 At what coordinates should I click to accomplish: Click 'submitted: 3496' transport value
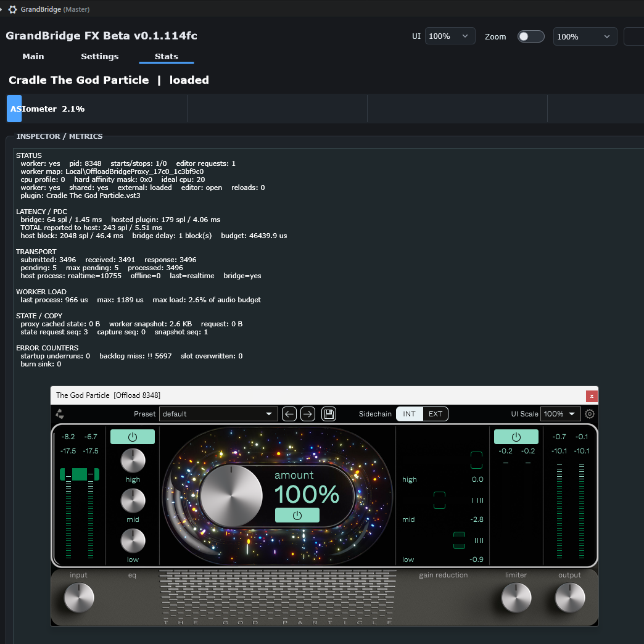48,260
